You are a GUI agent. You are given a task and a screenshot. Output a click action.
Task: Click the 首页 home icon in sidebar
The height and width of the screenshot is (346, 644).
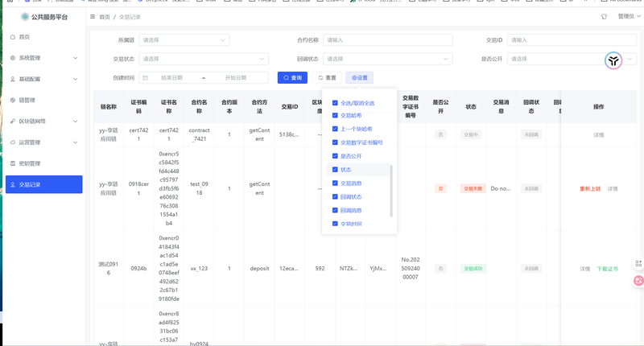click(x=11, y=37)
